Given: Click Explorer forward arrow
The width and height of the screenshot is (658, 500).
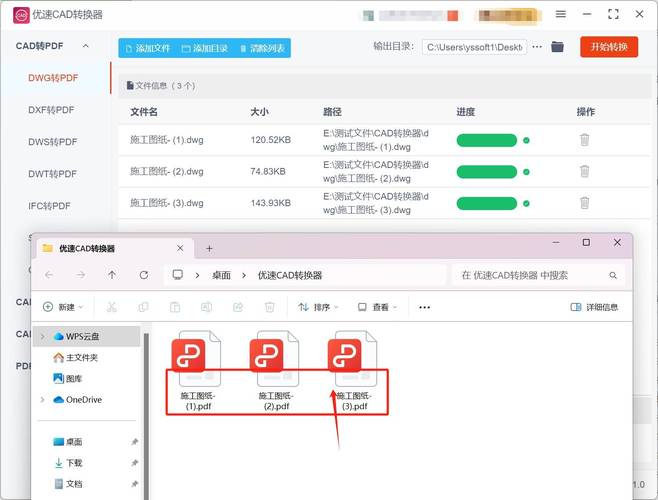Looking at the screenshot, I should 81,275.
